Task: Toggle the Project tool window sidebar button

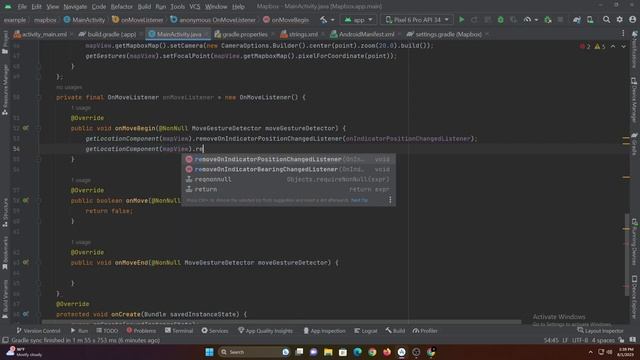Action: 5,42
